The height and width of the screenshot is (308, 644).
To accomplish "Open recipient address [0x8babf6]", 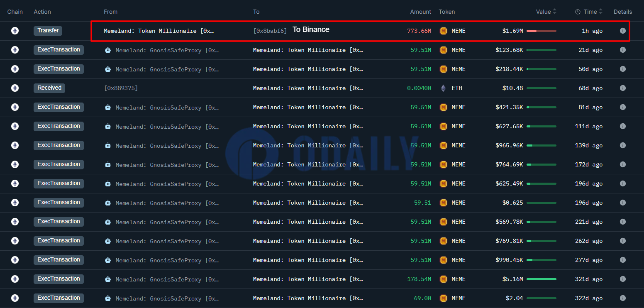I will (270, 31).
